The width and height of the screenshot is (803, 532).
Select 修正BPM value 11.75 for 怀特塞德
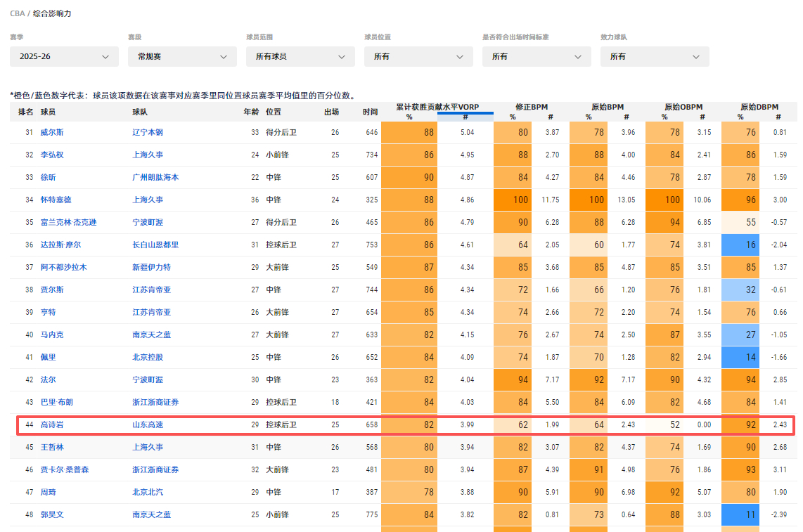click(551, 200)
